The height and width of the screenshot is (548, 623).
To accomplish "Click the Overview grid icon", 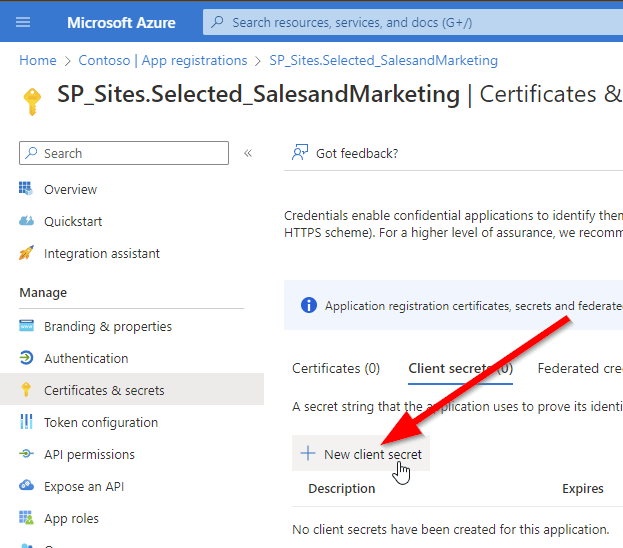I will 26,188.
